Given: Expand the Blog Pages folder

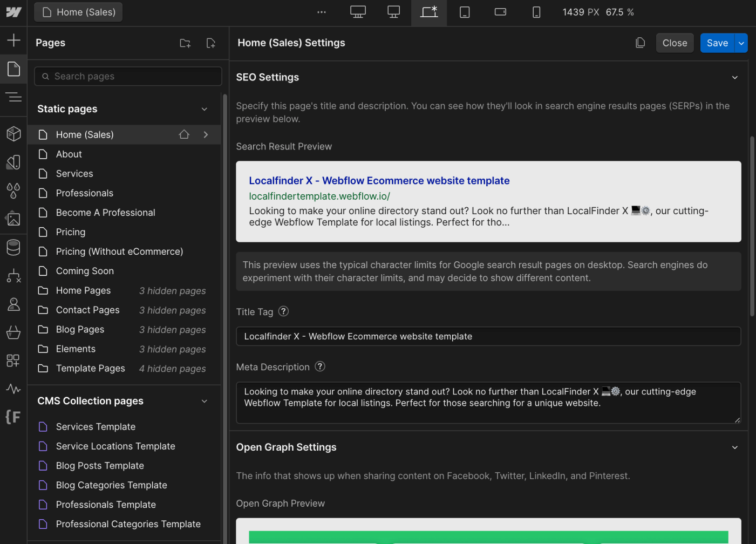Looking at the screenshot, I should click(124, 329).
